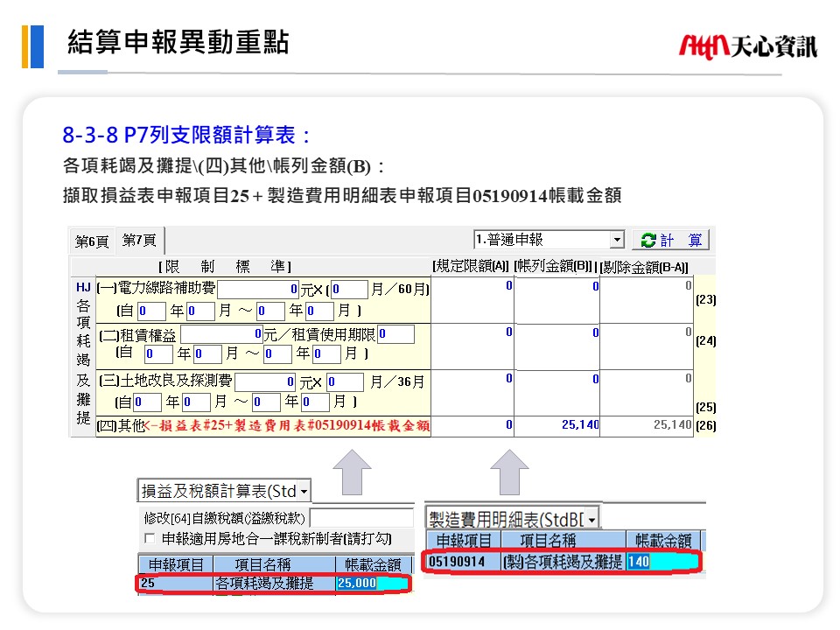Click the gray up arrow above 損益及稅額計算表
Screen dimensions: 840x630
point(353,472)
